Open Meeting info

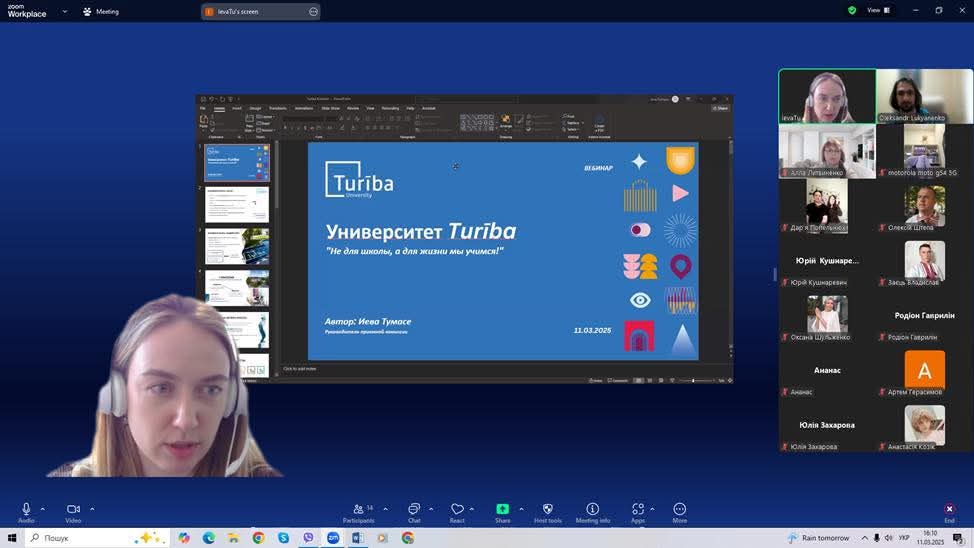click(x=593, y=512)
